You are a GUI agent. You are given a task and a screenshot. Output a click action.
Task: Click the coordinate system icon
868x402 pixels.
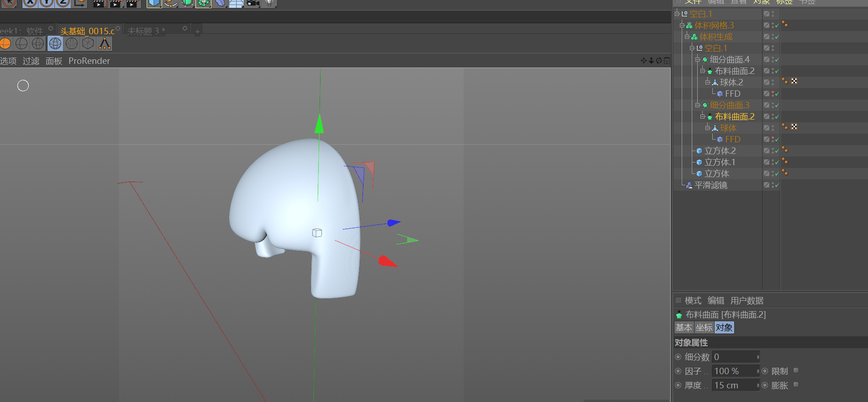click(79, 3)
